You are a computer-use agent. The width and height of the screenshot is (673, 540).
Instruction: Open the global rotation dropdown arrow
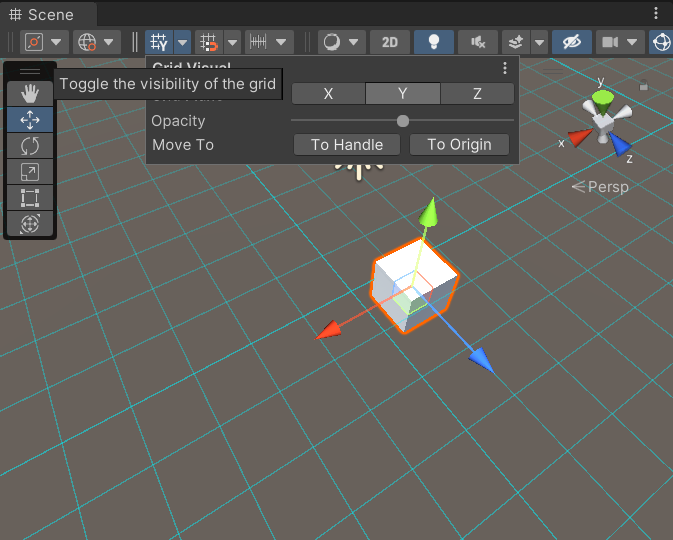109,42
